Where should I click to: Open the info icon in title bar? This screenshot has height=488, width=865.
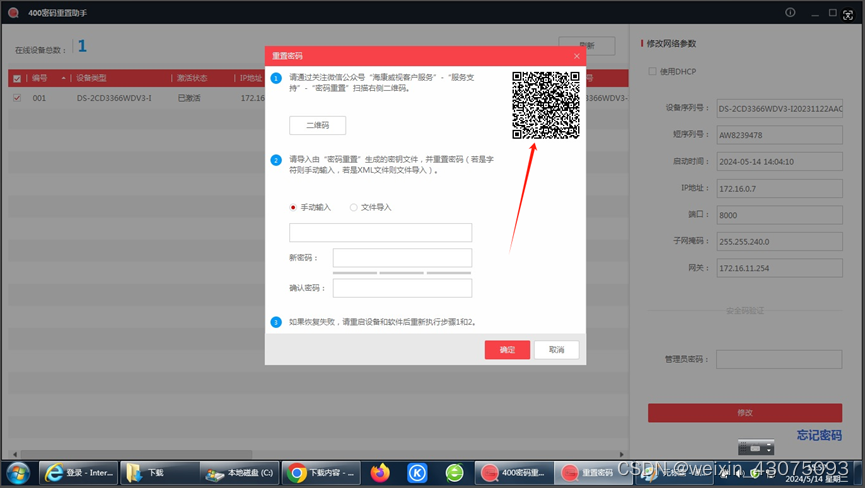point(790,12)
